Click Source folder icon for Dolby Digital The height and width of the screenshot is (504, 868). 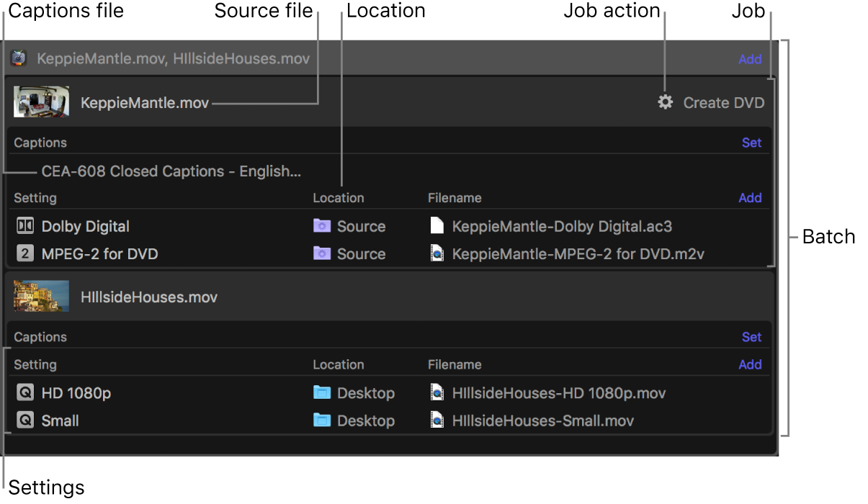[322, 226]
